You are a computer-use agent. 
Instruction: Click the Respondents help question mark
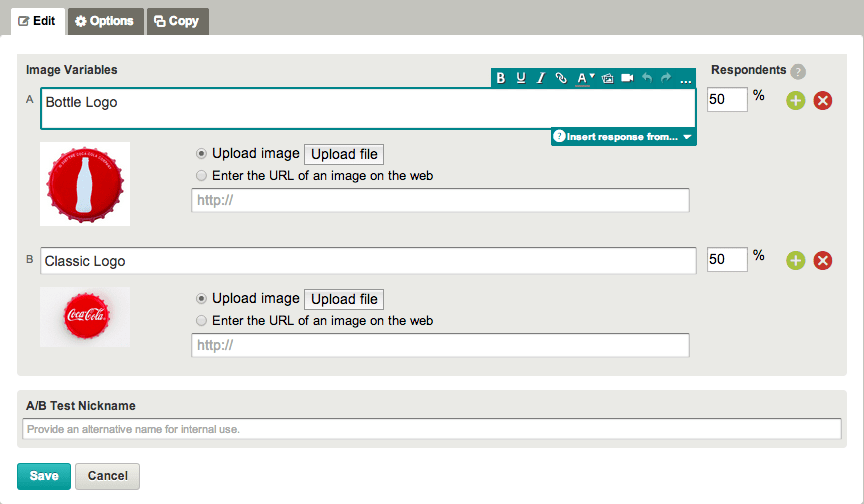tap(797, 71)
